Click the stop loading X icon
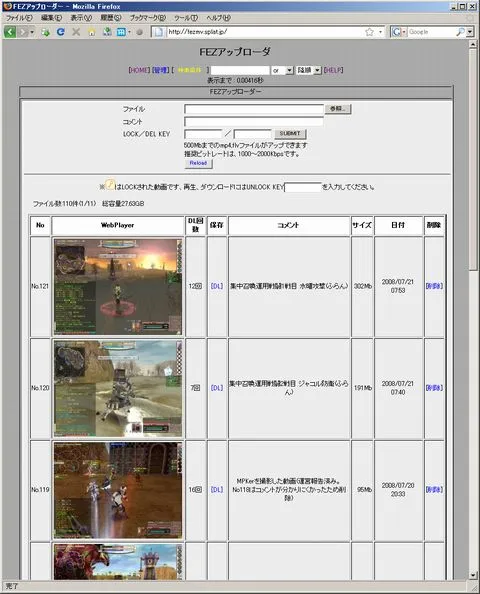This screenshot has height=594, width=480. pyautogui.click(x=76, y=32)
